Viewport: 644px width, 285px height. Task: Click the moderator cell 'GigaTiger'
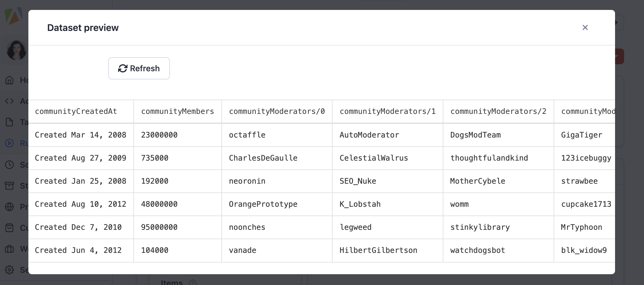[585, 135]
